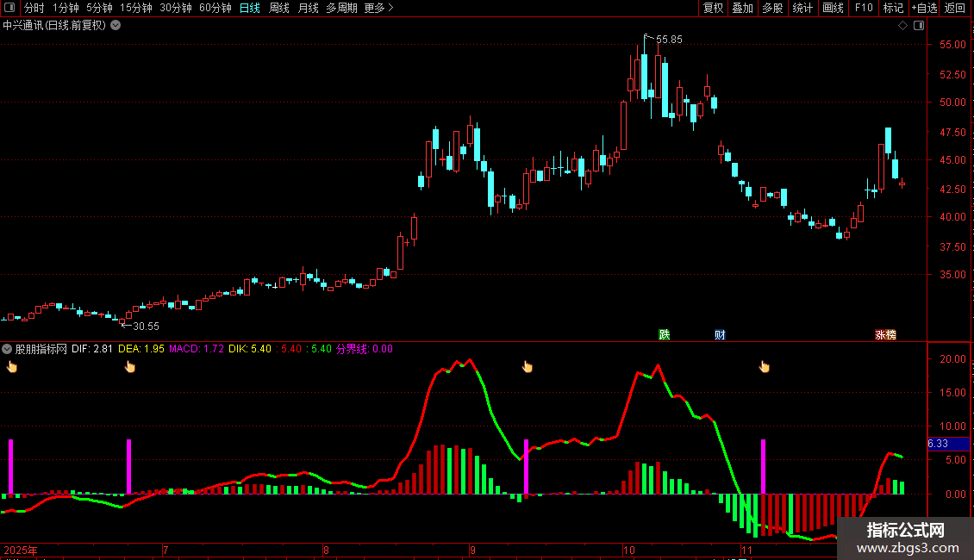The width and height of the screenshot is (974, 560).
Task: Switch to 30分钟 period
Action: 176,8
